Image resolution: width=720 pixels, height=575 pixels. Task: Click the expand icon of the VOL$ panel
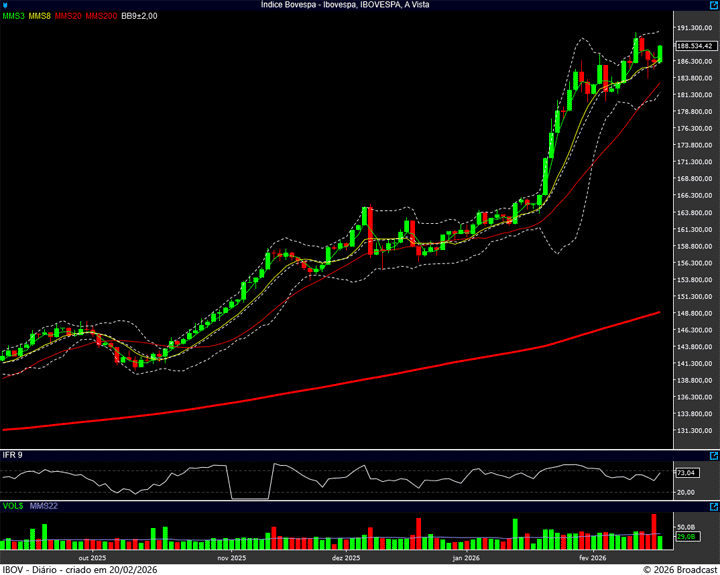(711, 507)
